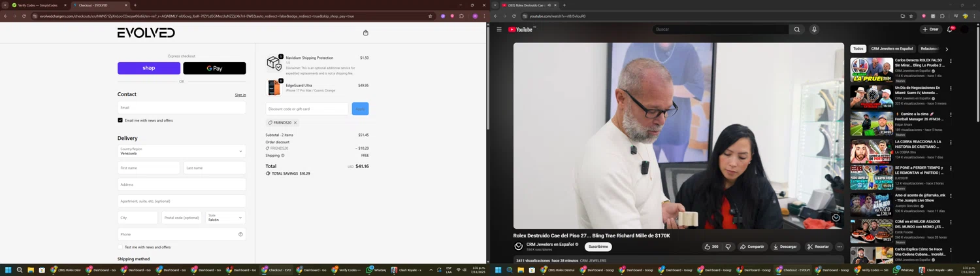Viewport: 980px width, 276px height.
Task: Click the YouTube Buscar search box
Action: tap(720, 29)
